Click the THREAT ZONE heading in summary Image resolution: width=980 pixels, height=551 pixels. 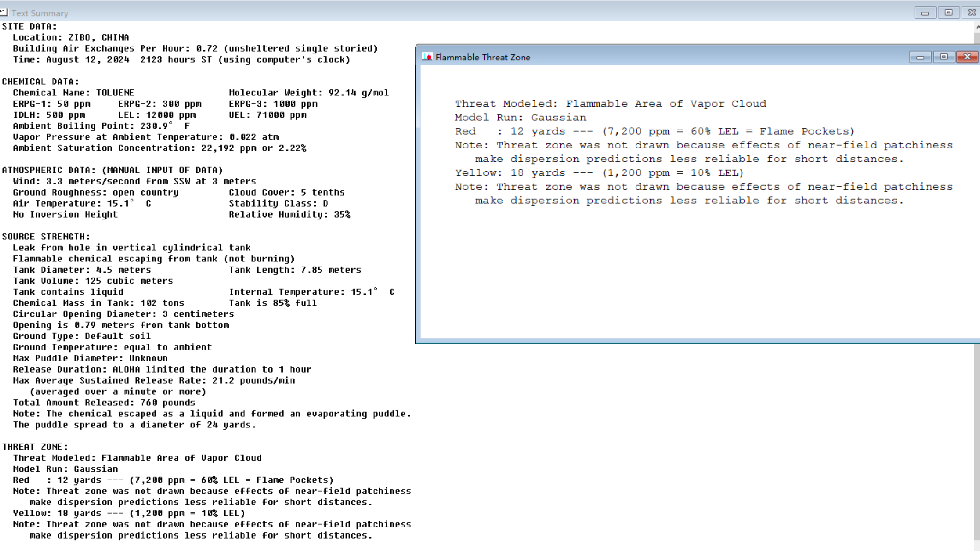click(x=35, y=447)
